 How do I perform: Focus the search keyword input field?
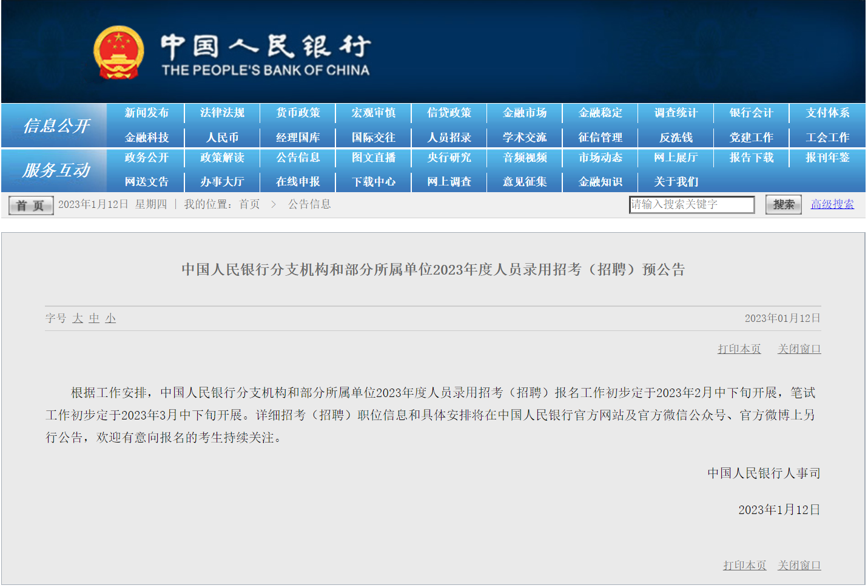click(x=691, y=205)
